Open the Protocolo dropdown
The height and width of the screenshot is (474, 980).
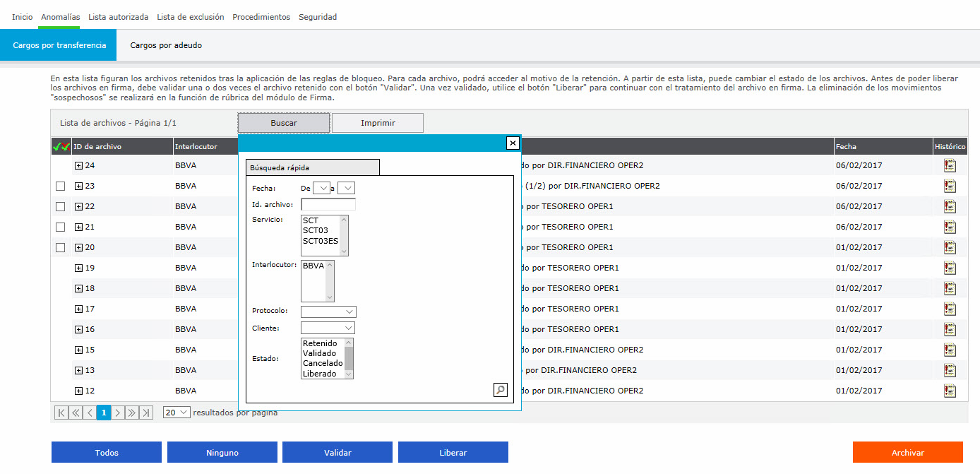[x=328, y=312]
